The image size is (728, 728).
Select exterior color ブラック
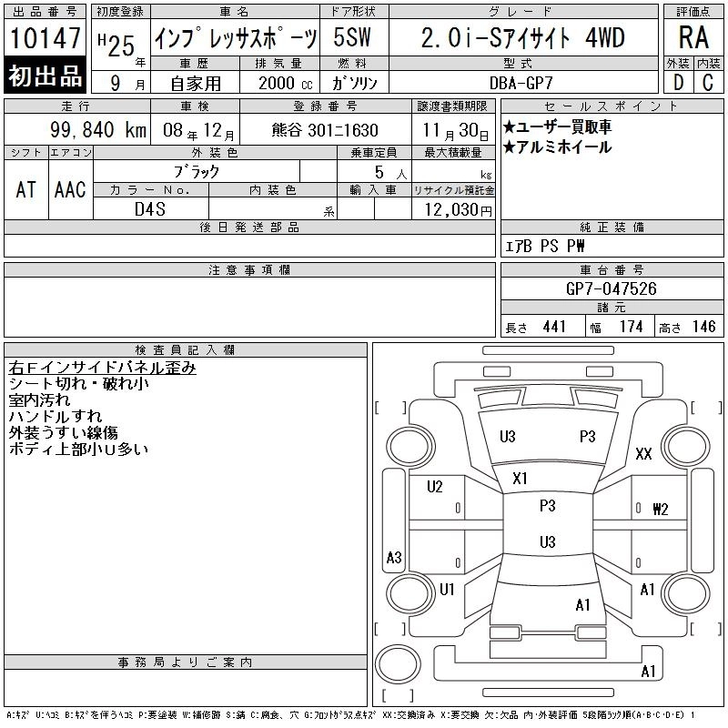(197, 172)
